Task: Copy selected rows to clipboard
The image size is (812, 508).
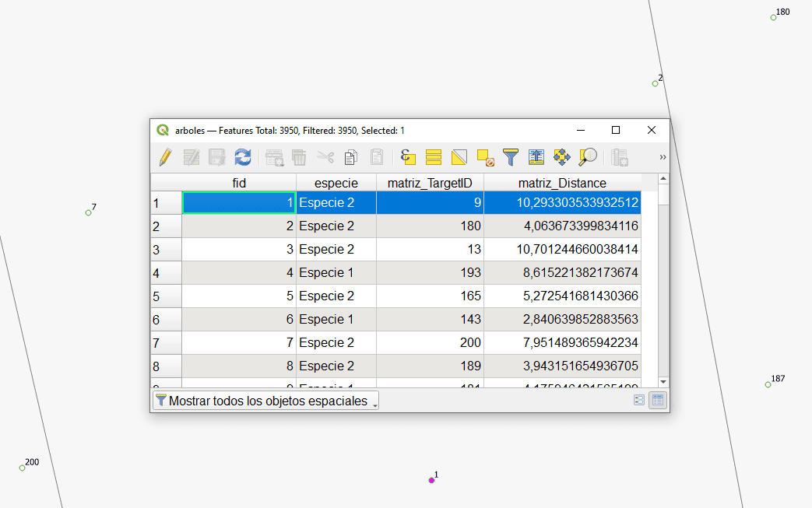Action: coord(351,157)
